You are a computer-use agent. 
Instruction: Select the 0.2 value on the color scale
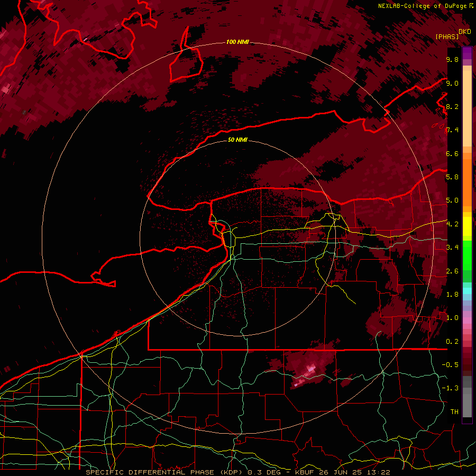pyautogui.click(x=452, y=342)
